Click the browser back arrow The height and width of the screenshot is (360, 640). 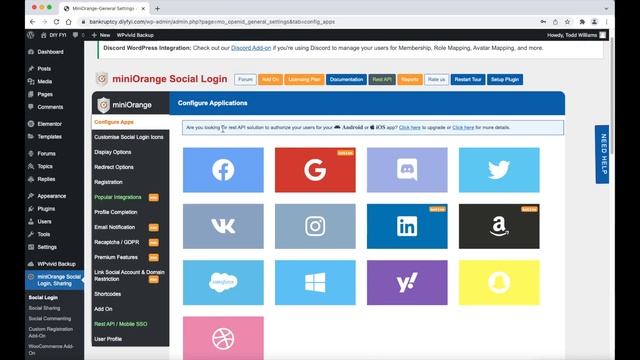33,22
